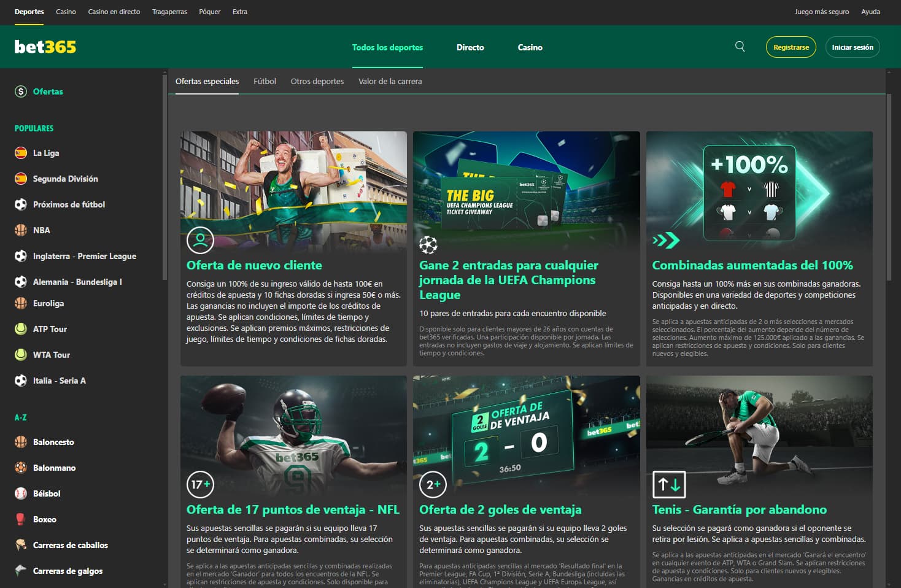The width and height of the screenshot is (901, 588).
Task: Select Tragaperras from the top menu
Action: pos(169,11)
